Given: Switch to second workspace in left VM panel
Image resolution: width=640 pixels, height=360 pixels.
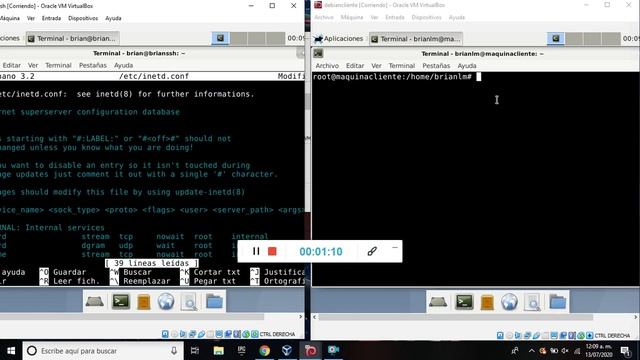Looking at the screenshot, I should [x=239, y=38].
